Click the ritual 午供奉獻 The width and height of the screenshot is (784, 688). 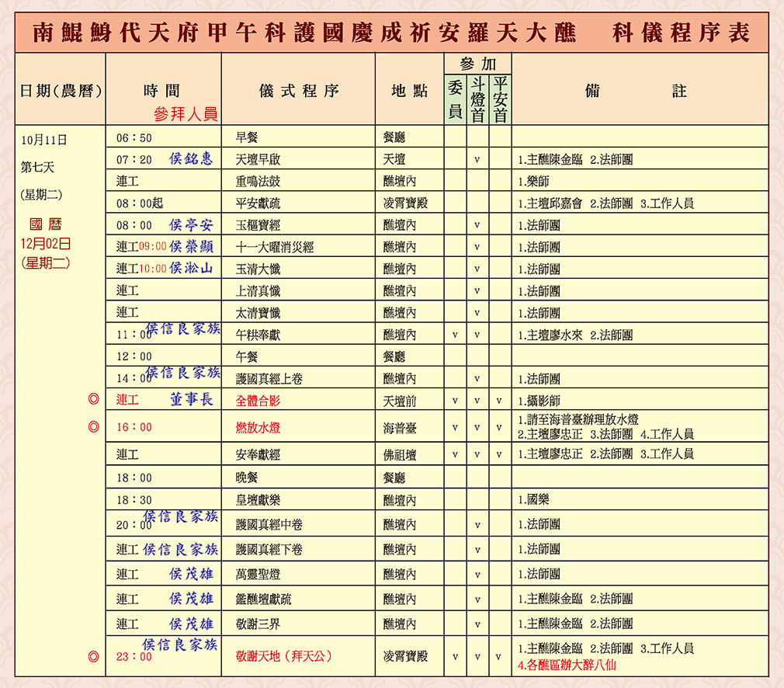click(x=258, y=335)
